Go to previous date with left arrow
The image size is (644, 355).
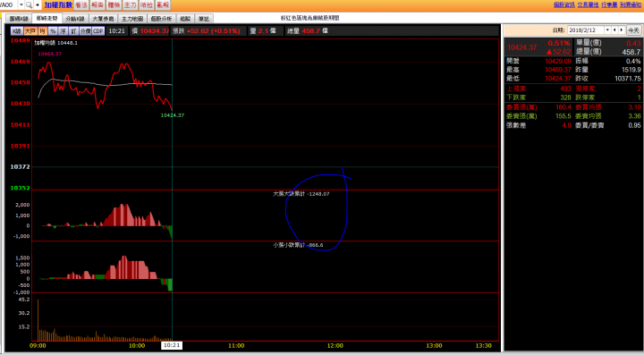coord(614,30)
